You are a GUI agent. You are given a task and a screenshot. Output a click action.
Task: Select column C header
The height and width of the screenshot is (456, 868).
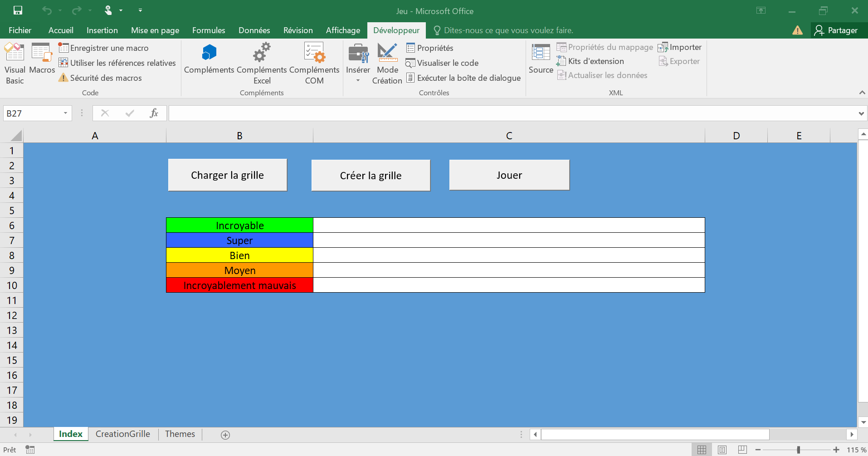[509, 136]
